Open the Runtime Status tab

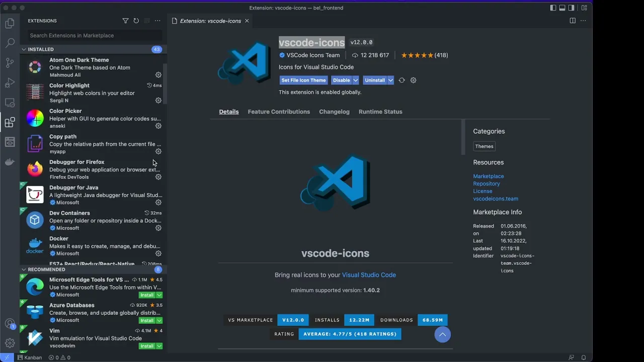coord(380,112)
